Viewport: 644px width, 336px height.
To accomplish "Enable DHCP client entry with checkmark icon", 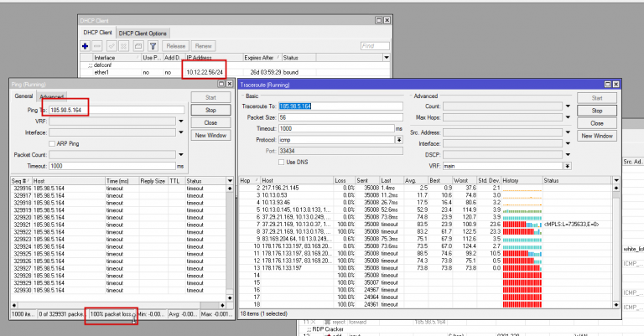I will click(112, 46).
